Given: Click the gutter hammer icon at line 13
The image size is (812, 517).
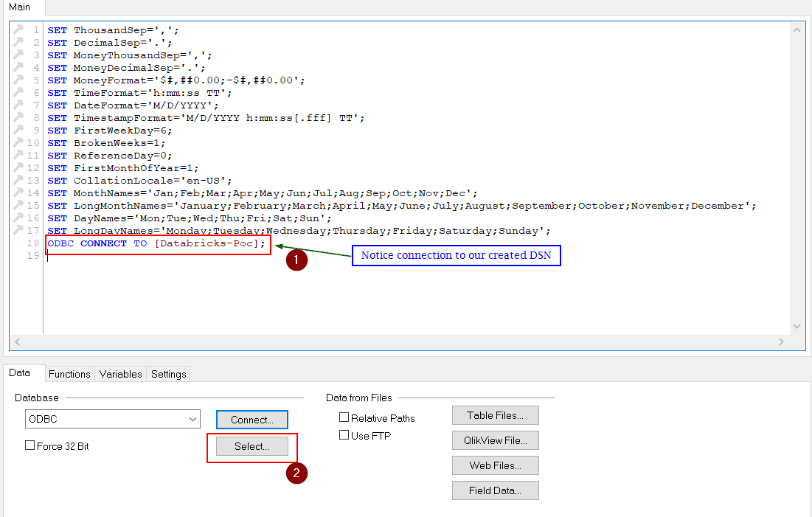Looking at the screenshot, I should [x=18, y=180].
